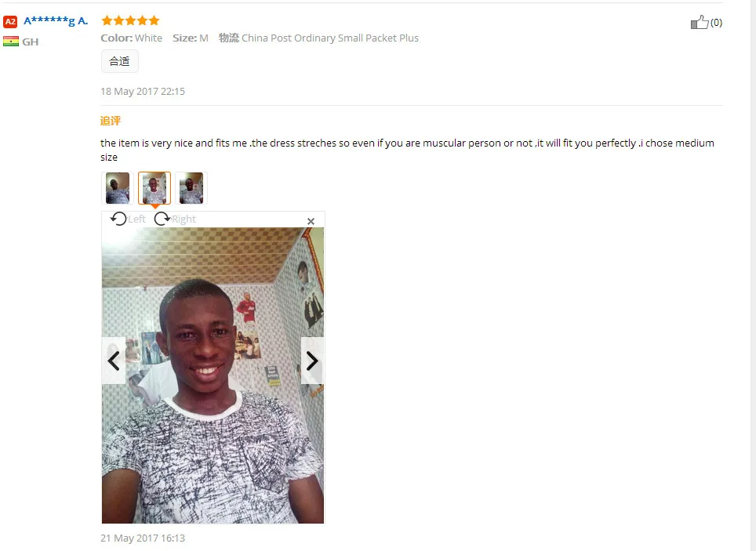Rotate the photo right
756x551 pixels.
click(162, 219)
